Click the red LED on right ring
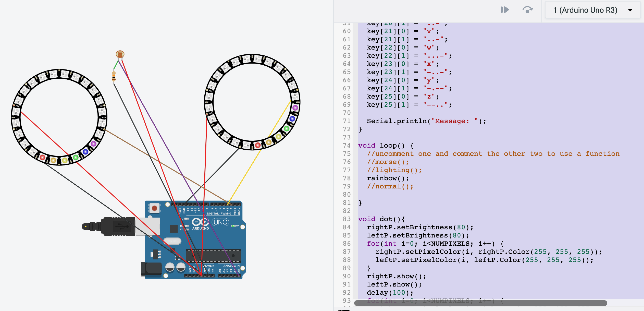Image resolution: width=644 pixels, height=311 pixels. (258, 145)
